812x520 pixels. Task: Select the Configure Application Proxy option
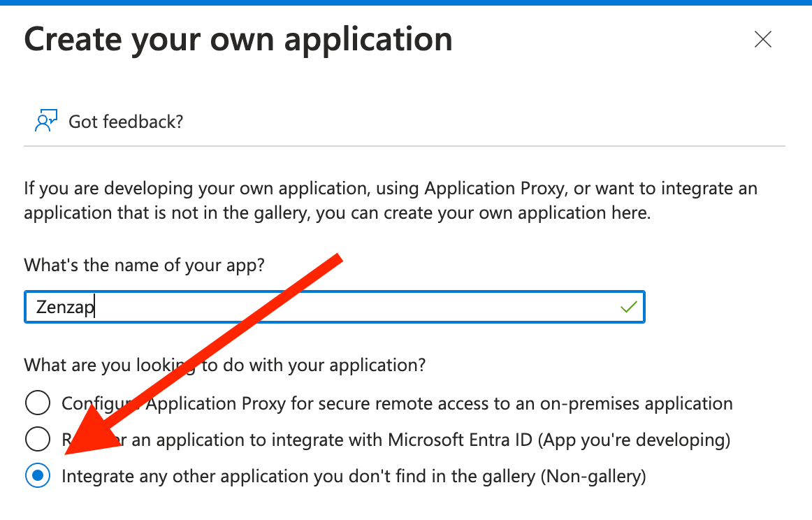click(37, 403)
